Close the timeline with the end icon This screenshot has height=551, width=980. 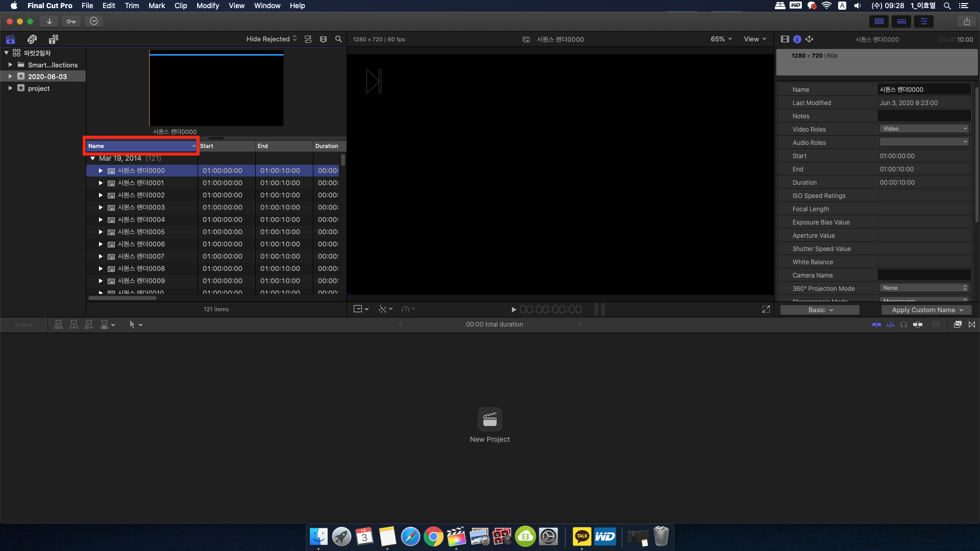click(x=972, y=324)
